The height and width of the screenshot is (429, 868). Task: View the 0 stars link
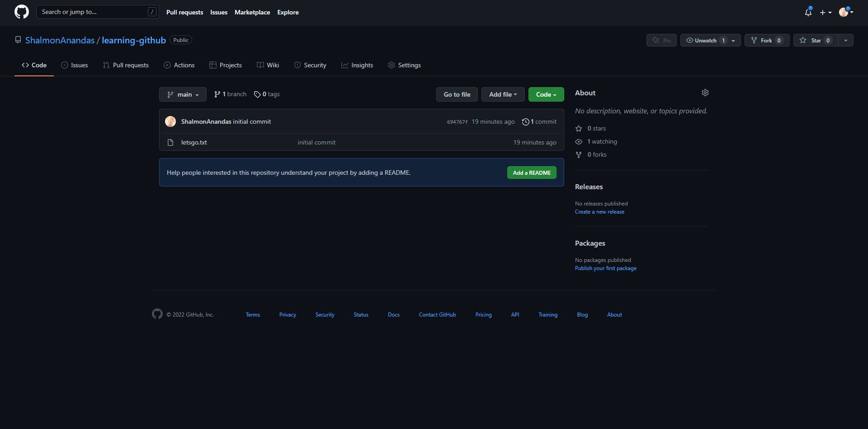590,128
